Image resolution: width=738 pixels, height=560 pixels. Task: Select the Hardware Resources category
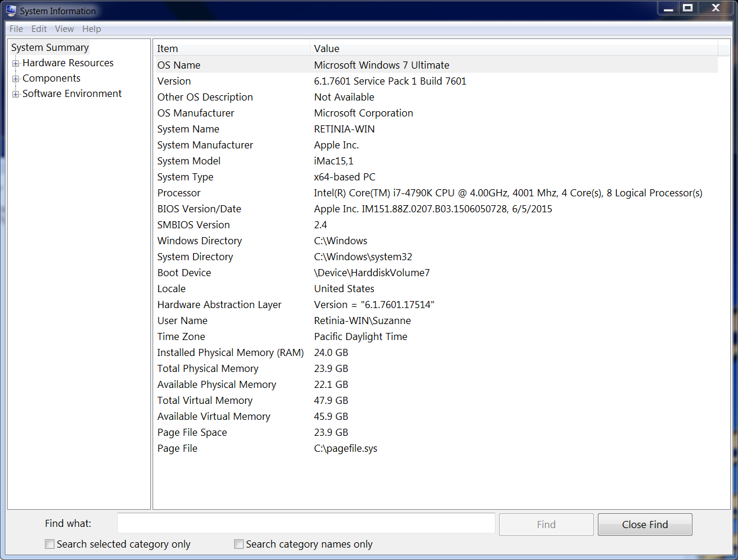click(x=68, y=63)
